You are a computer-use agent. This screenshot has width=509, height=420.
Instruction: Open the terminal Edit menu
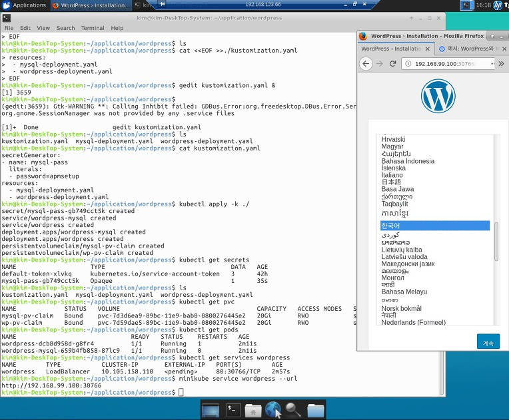(x=25, y=28)
